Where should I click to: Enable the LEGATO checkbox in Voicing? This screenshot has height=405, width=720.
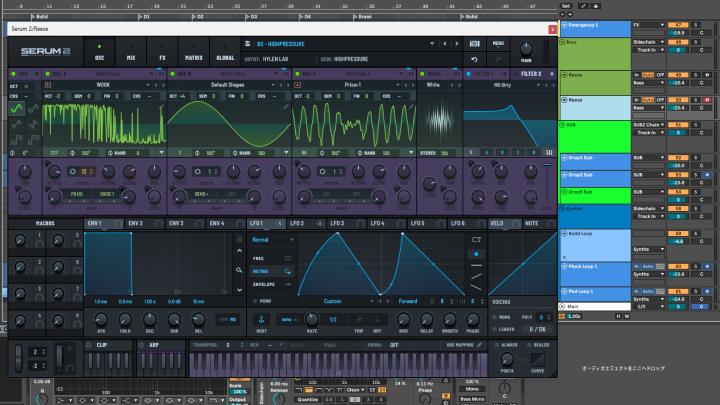coord(495,329)
